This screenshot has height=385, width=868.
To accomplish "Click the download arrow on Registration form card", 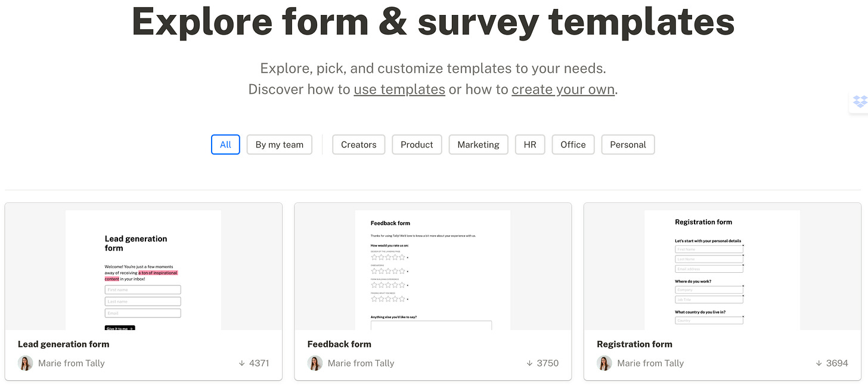I will pyautogui.click(x=819, y=362).
